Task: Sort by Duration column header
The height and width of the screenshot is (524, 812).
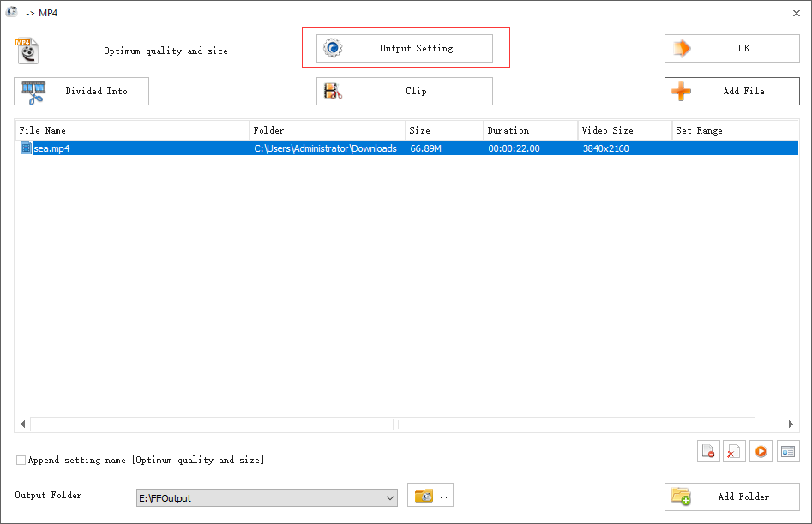Action: (x=531, y=130)
